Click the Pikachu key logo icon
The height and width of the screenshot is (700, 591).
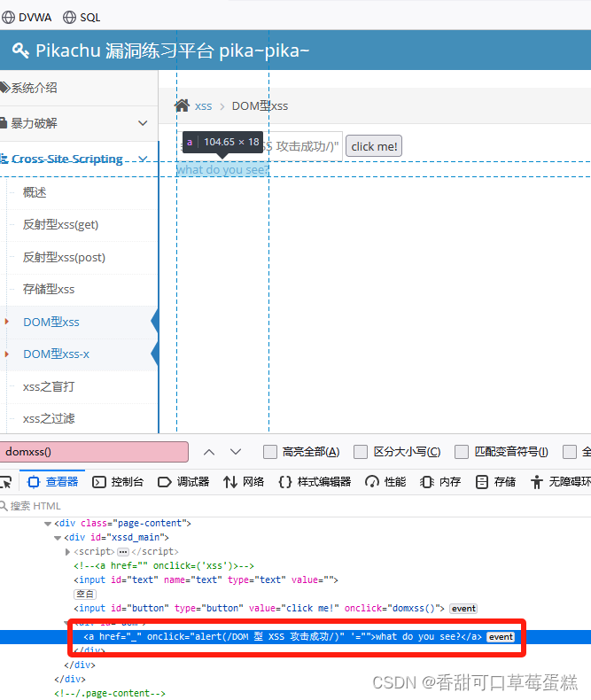[x=20, y=51]
